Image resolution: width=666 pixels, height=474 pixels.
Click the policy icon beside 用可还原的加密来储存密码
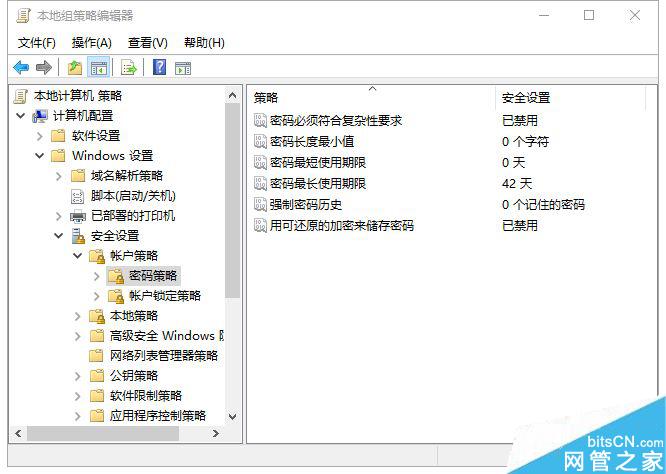[260, 225]
